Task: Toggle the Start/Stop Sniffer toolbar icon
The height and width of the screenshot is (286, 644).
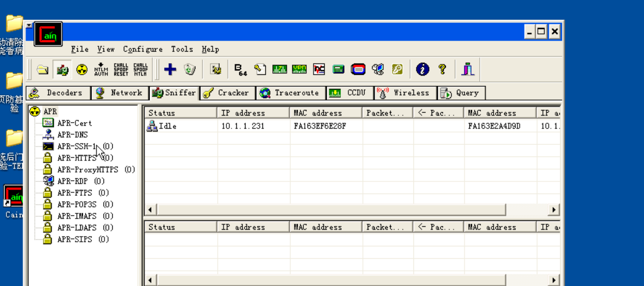Action: point(63,69)
